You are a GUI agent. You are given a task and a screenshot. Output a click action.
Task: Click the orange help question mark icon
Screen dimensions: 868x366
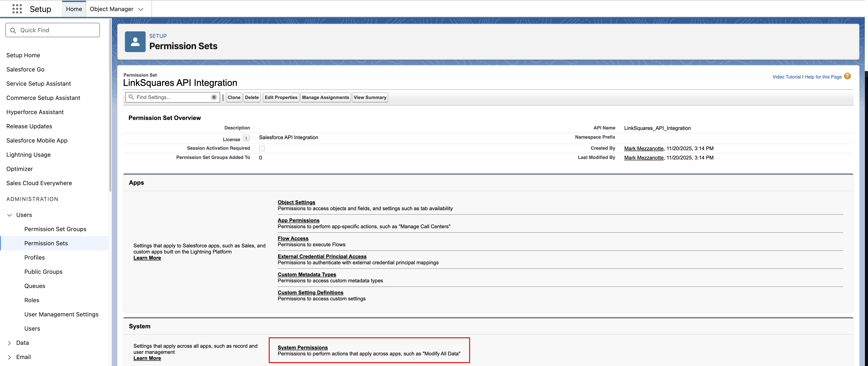[847, 76]
